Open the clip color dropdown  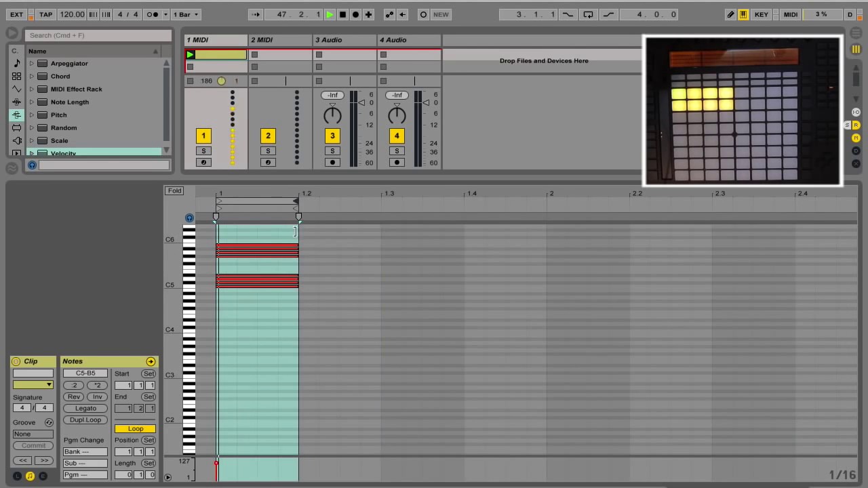[x=33, y=385]
